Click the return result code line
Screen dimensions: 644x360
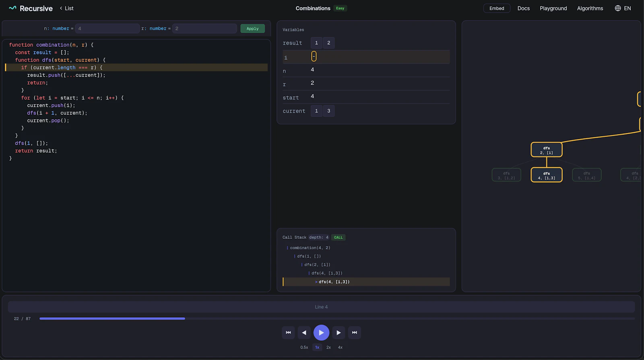tap(36, 151)
